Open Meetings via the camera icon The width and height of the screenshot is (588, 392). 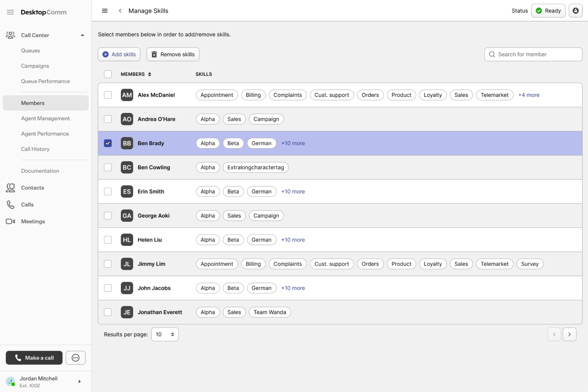[11, 221]
